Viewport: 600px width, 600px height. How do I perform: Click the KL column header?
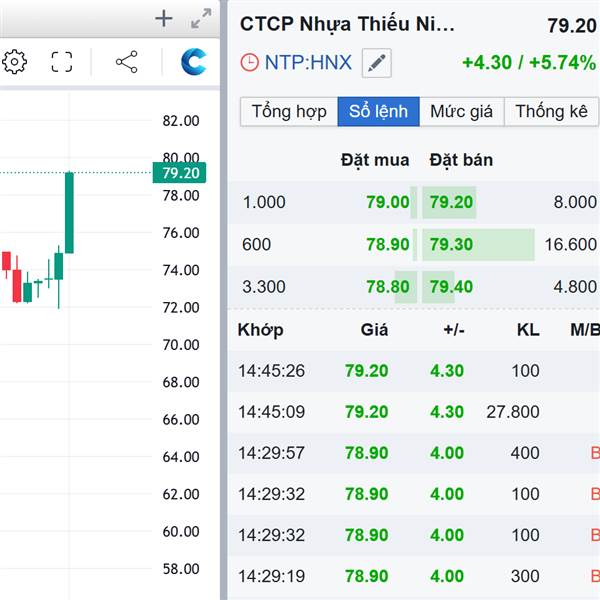pyautogui.click(x=528, y=330)
